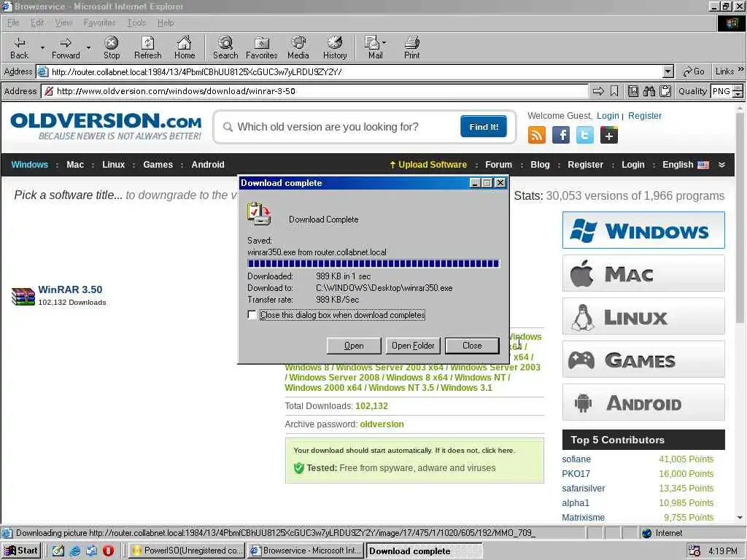The image size is (747, 560).
Task: Open the Tools menu
Action: click(136, 23)
